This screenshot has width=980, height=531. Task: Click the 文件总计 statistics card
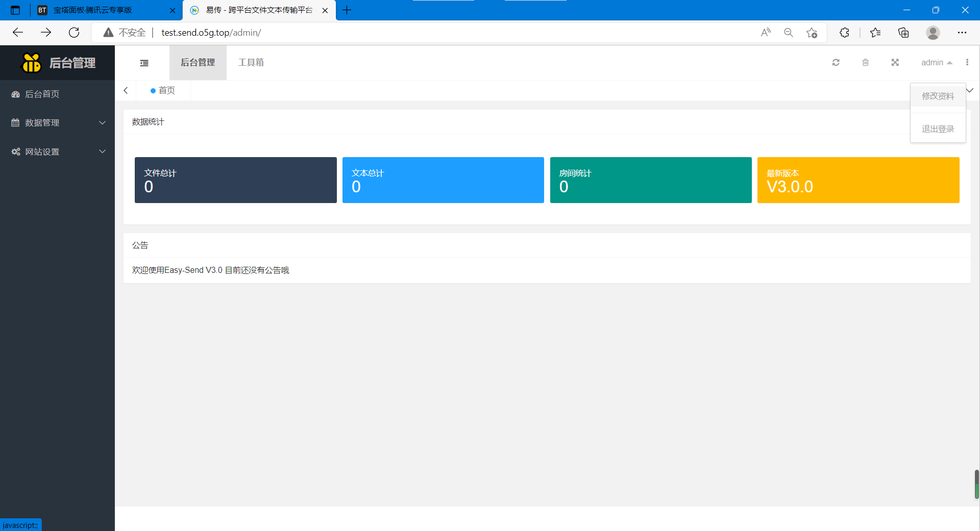pos(235,180)
